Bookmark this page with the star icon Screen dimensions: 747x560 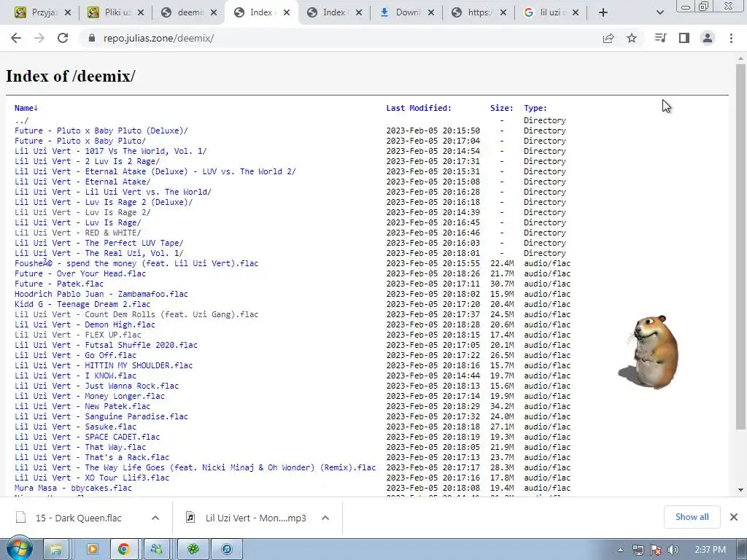coord(632,38)
